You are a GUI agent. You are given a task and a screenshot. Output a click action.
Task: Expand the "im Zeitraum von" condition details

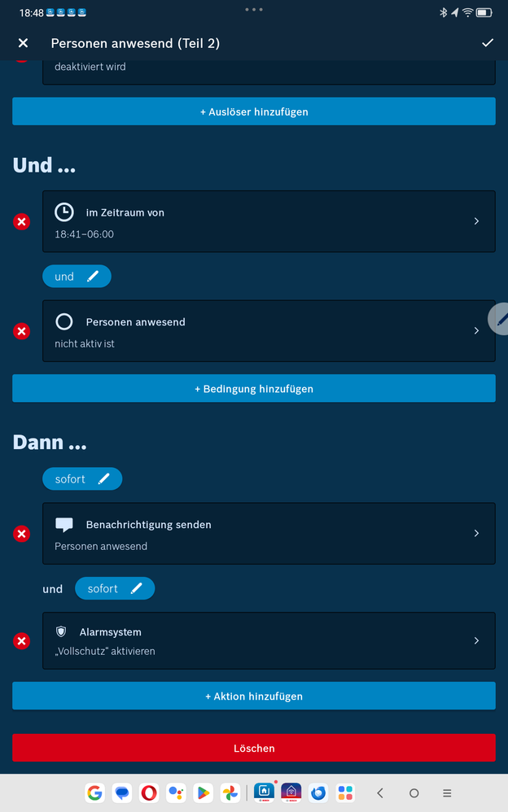click(476, 221)
